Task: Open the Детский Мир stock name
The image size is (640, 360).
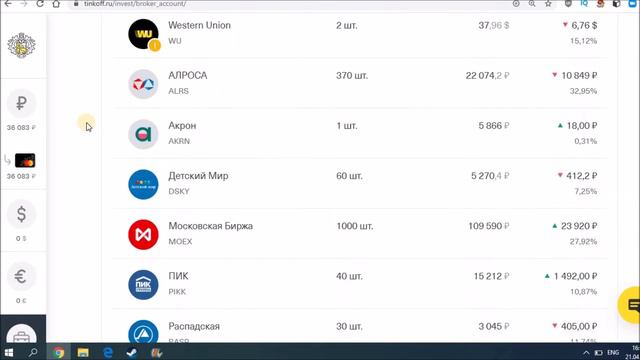Action: [198, 176]
